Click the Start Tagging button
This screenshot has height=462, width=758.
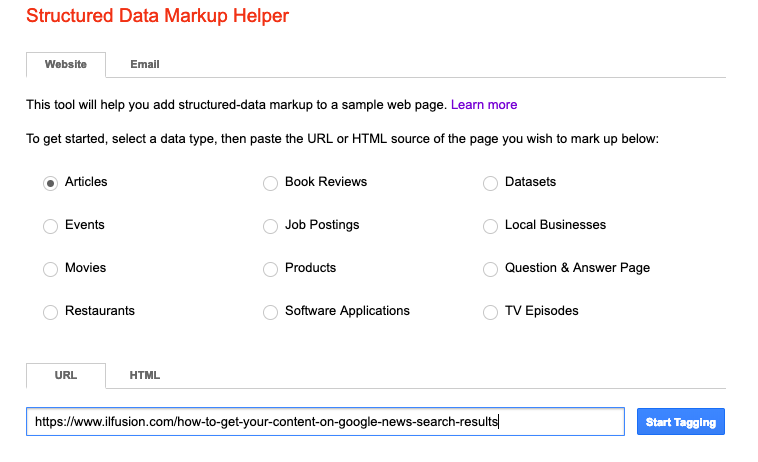click(681, 422)
